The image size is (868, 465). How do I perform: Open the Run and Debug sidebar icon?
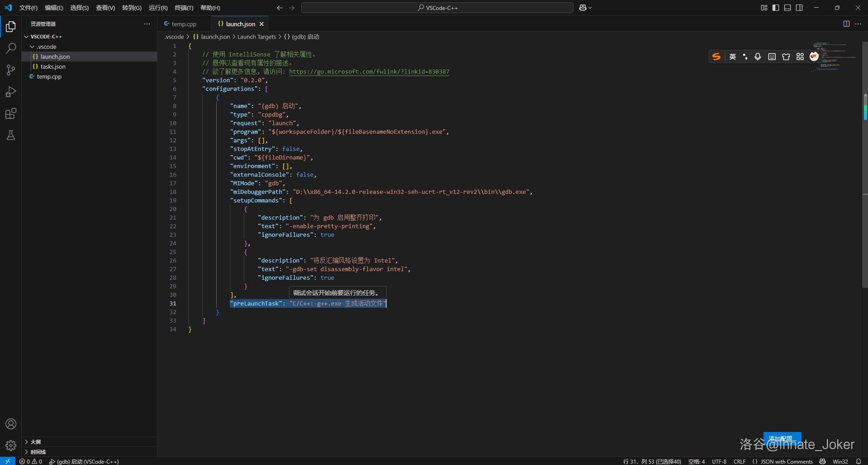(x=11, y=92)
